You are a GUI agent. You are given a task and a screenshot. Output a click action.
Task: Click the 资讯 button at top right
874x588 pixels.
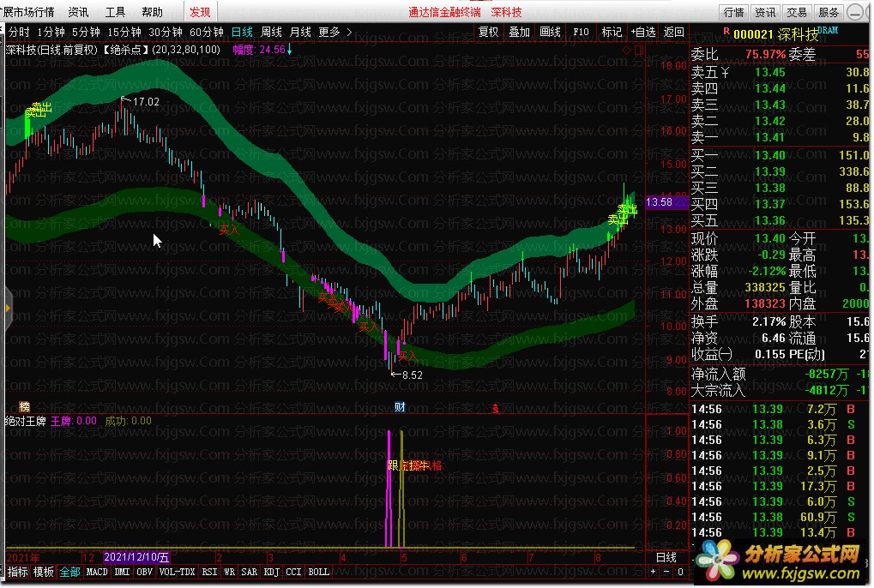click(765, 12)
